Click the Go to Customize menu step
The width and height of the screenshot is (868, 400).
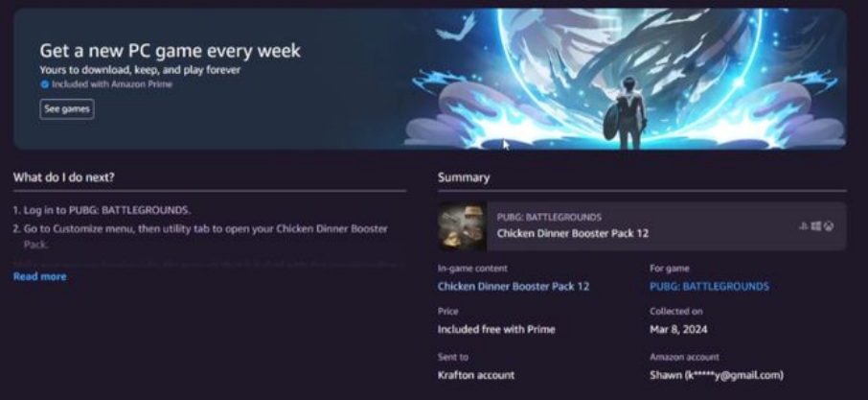[x=200, y=236]
